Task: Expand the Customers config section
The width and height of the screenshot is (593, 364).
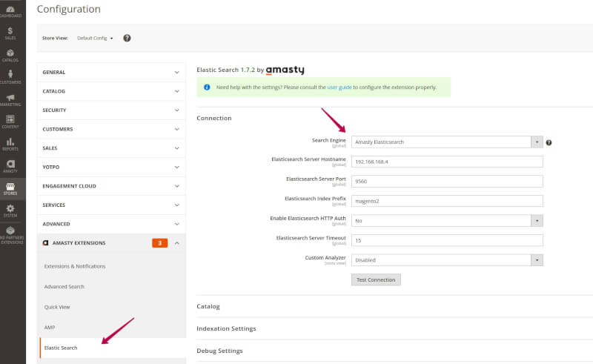Action: pos(111,129)
